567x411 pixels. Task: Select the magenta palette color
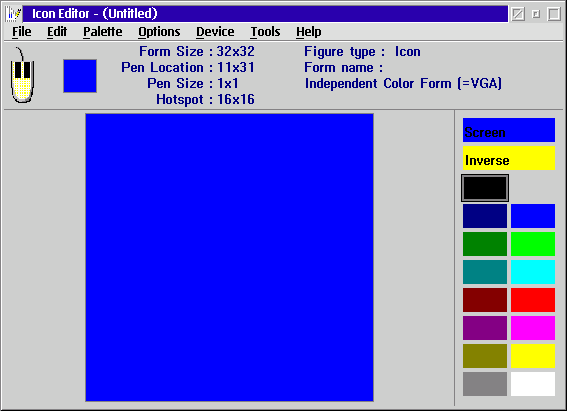pyautogui.click(x=533, y=328)
